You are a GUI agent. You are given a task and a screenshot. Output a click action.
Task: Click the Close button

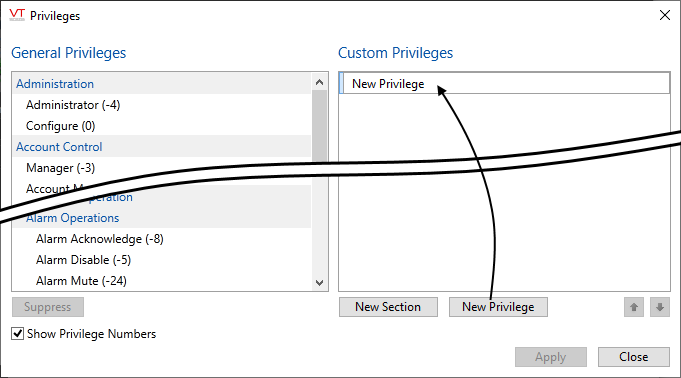pyautogui.click(x=634, y=357)
